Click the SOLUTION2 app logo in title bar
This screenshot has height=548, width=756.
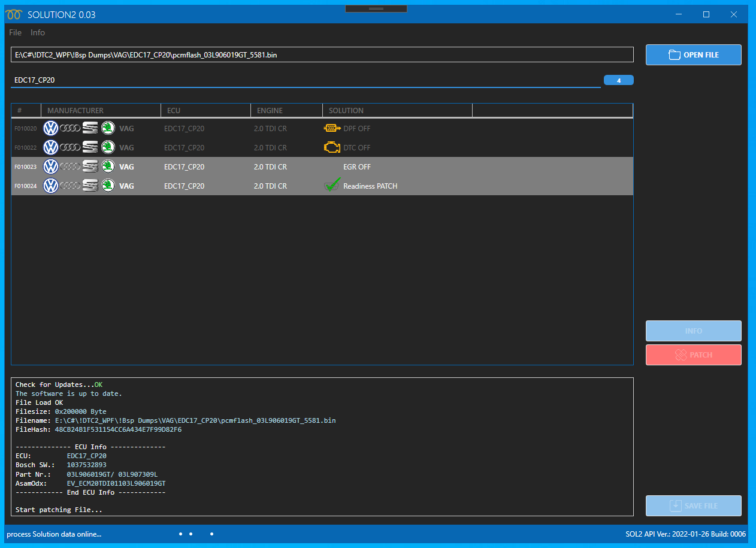[13, 14]
